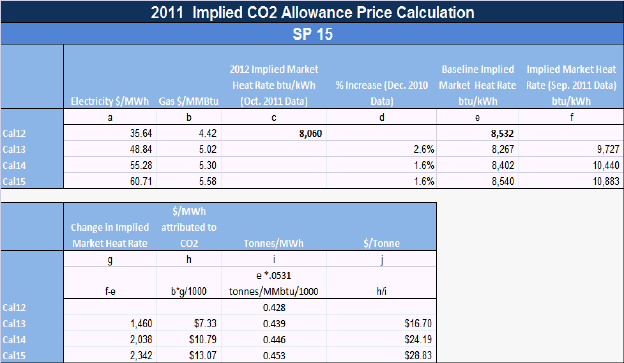This screenshot has height=363, width=624.
Task: Click the bold 8,060 heat rate cell
Action: point(310,133)
